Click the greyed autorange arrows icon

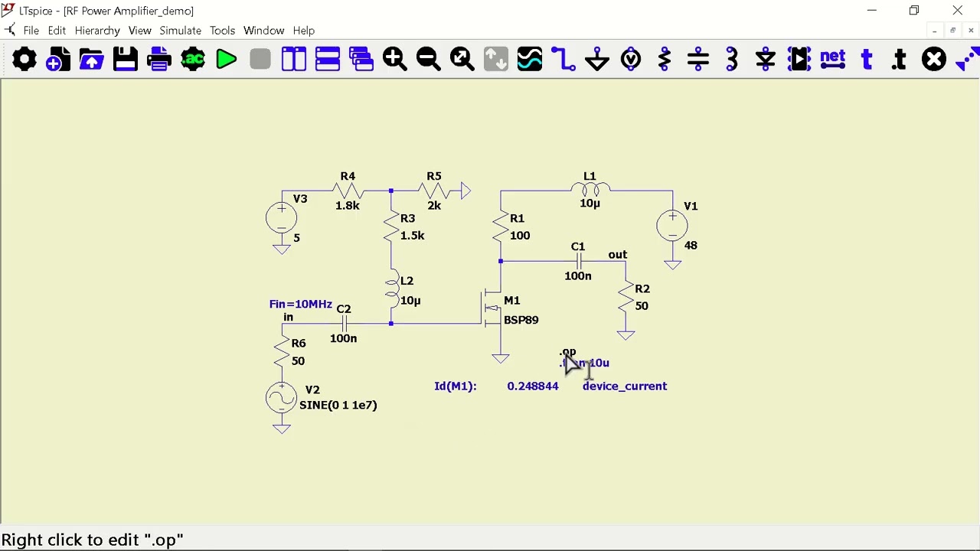(495, 59)
